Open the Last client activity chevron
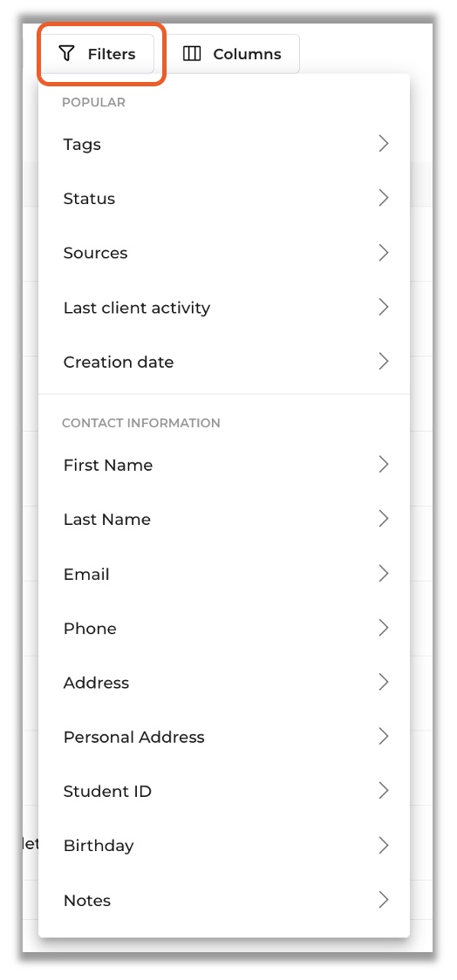 pyautogui.click(x=384, y=307)
